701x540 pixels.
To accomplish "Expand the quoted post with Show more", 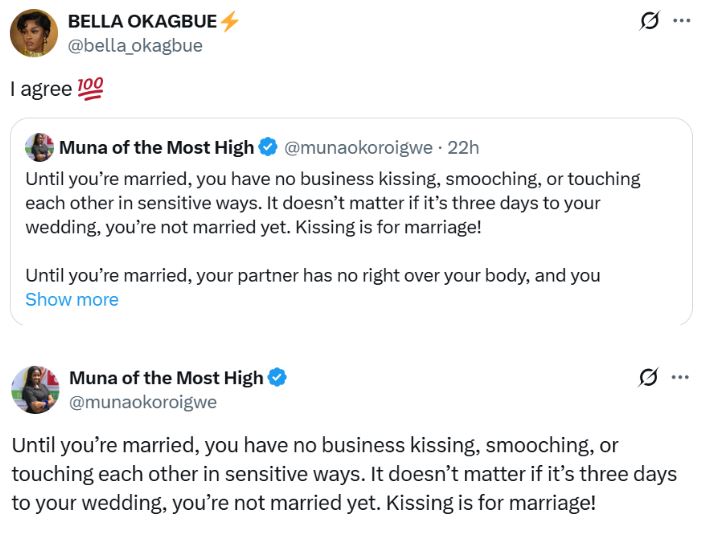I will (72, 299).
